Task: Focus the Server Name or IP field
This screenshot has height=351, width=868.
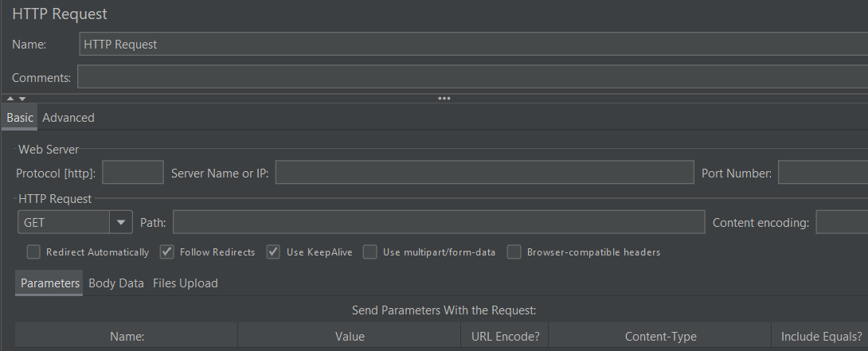Action: point(484,172)
